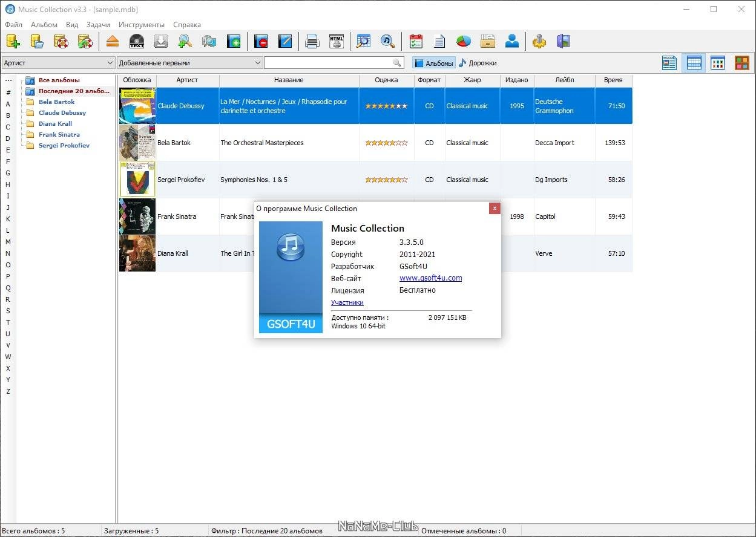Open the Артист grouping dropdown
This screenshot has height=537, width=756.
(x=58, y=63)
